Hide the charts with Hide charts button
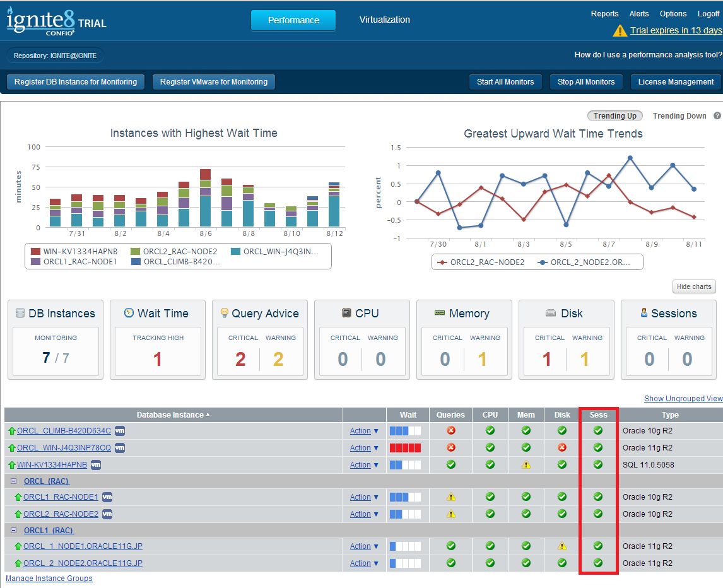Viewport: 723px width, 588px height. pyautogui.click(x=694, y=286)
